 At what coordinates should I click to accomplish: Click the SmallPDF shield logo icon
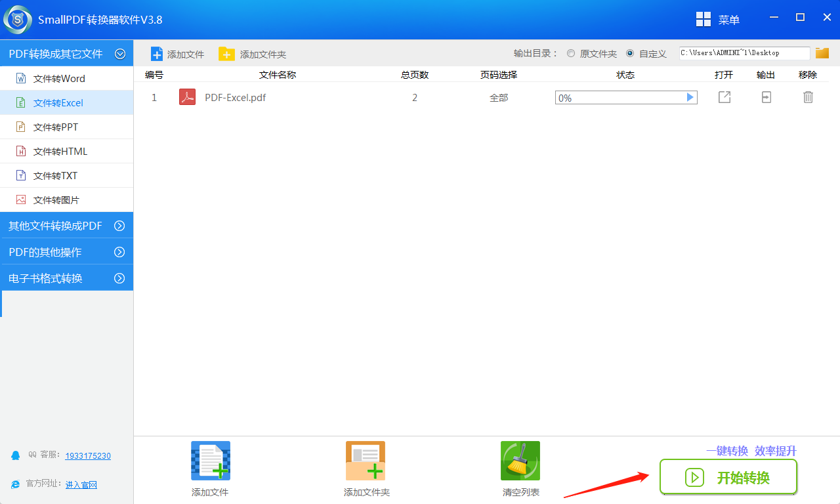coord(18,20)
